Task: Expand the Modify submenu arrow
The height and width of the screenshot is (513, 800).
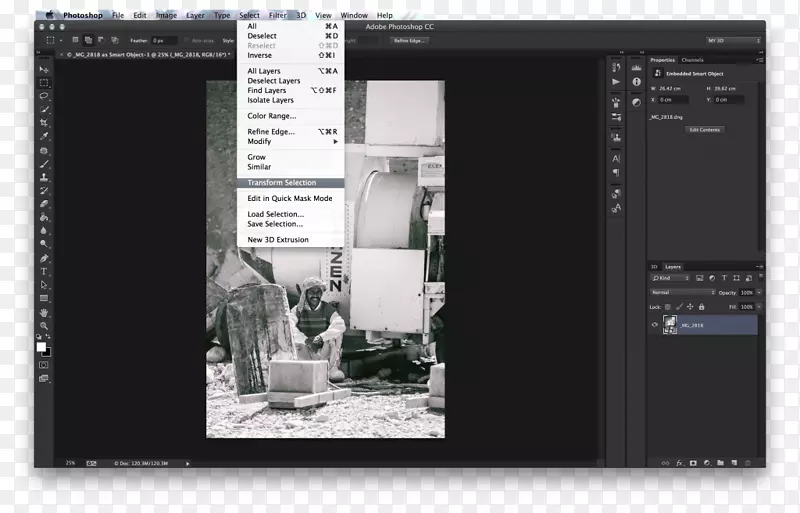Action: click(x=336, y=141)
